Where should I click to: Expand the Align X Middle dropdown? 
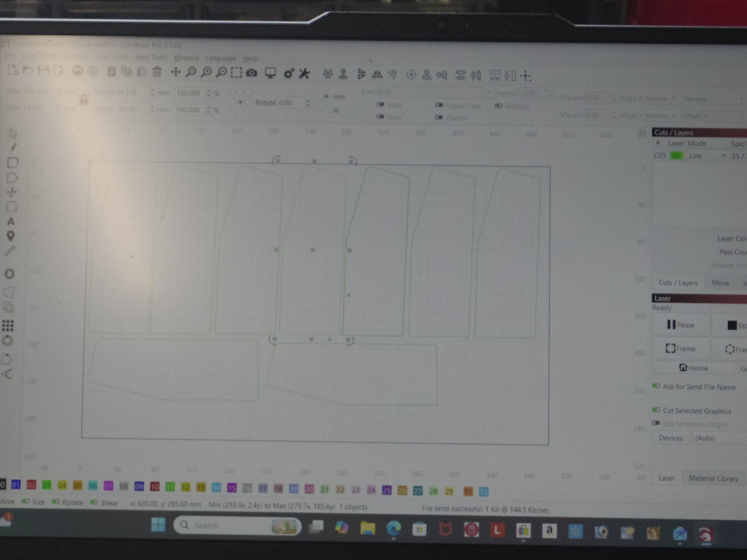648,98
